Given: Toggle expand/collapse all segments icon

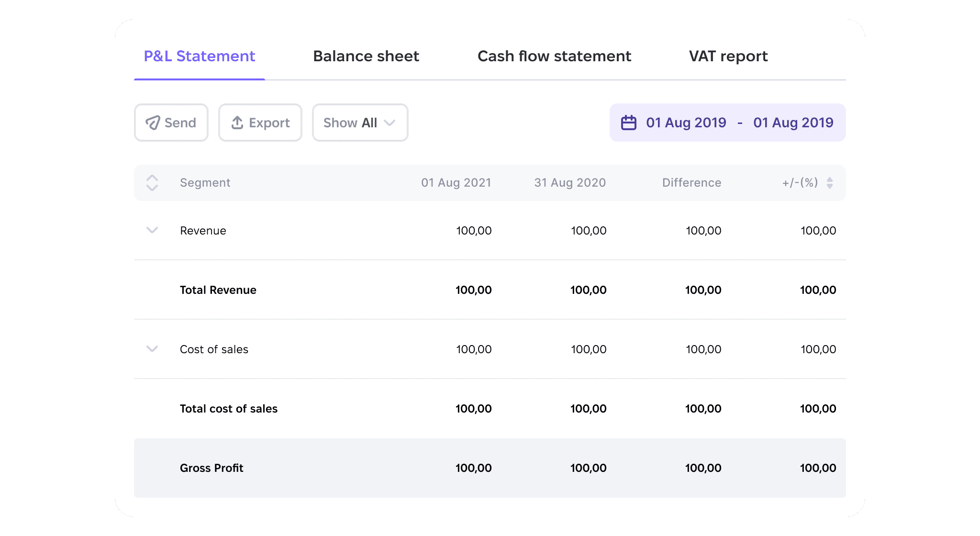Looking at the screenshot, I should pos(152,183).
